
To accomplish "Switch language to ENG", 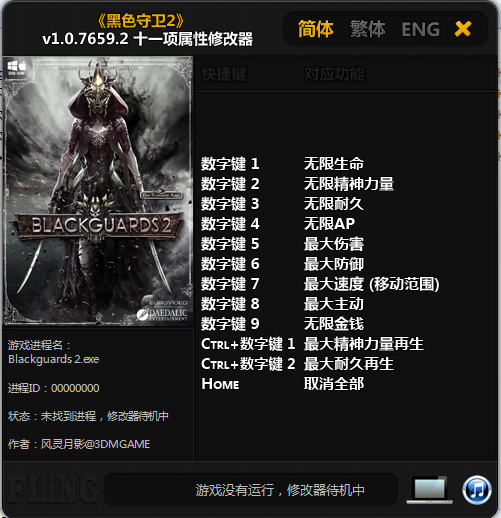I will [420, 29].
